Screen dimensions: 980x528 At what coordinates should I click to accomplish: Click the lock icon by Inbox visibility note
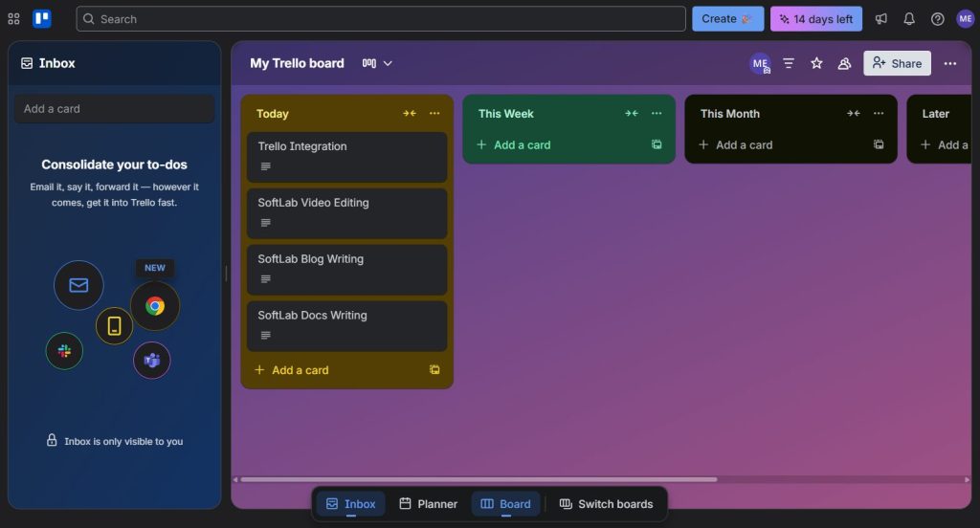(52, 441)
